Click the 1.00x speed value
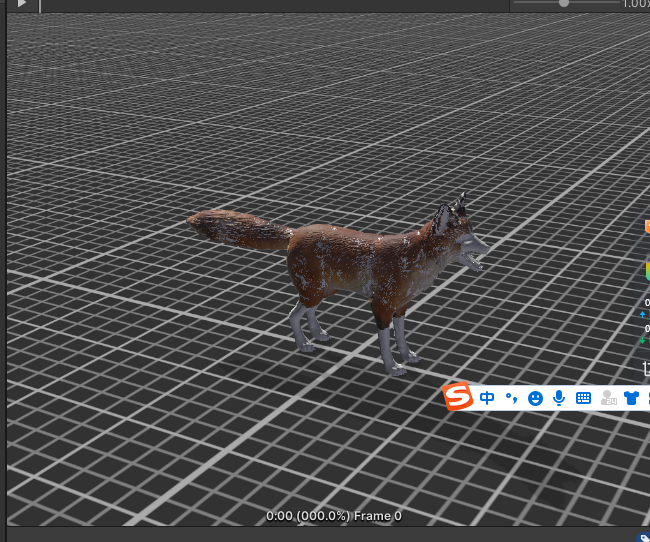 tap(636, 4)
